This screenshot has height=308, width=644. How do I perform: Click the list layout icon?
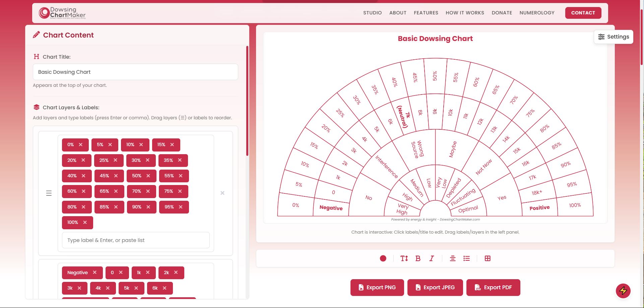click(466, 258)
